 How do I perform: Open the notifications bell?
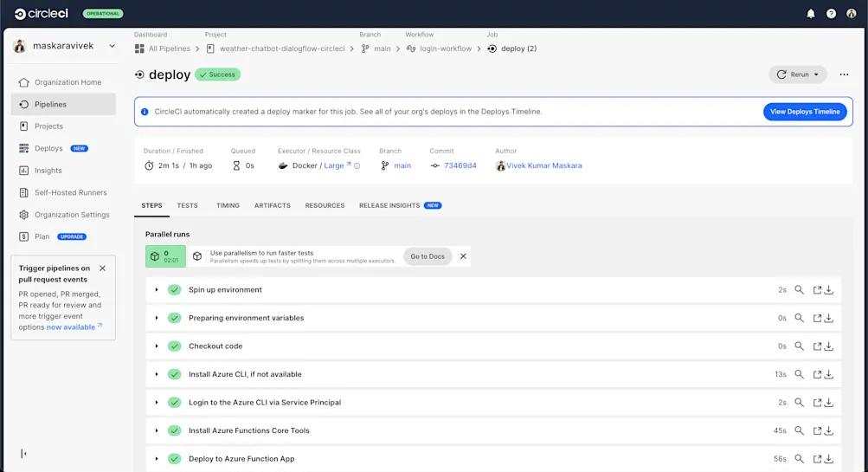point(810,14)
